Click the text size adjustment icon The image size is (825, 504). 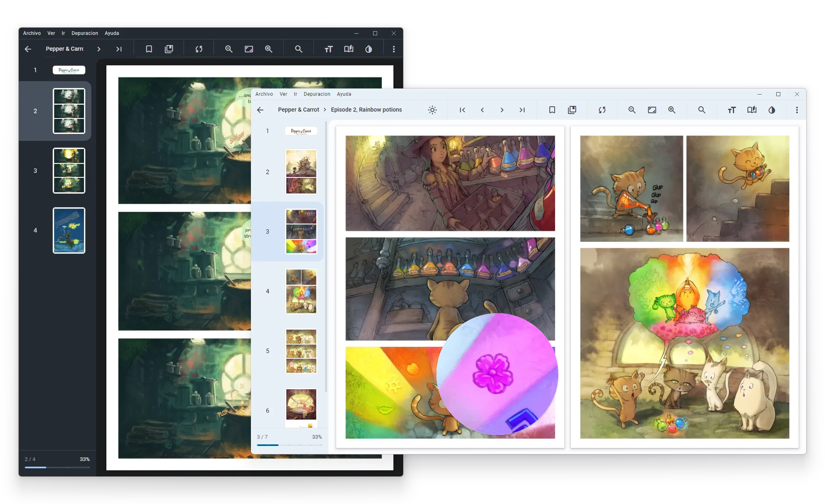point(731,110)
